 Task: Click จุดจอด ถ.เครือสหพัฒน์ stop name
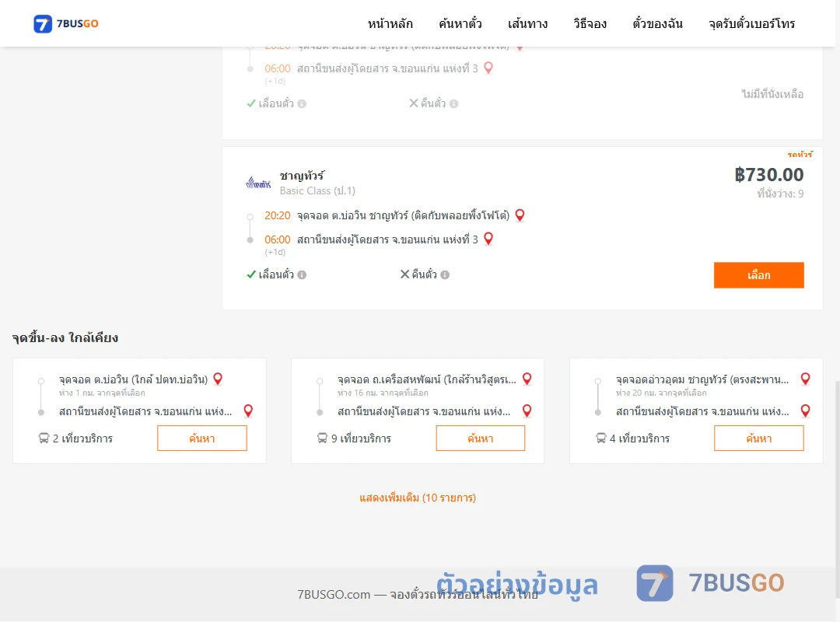(427, 379)
